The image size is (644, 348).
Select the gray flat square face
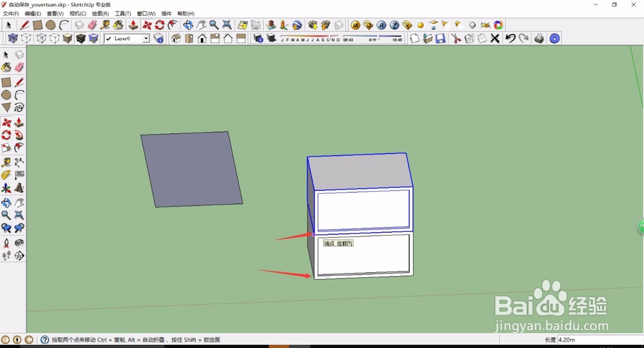coord(191,169)
